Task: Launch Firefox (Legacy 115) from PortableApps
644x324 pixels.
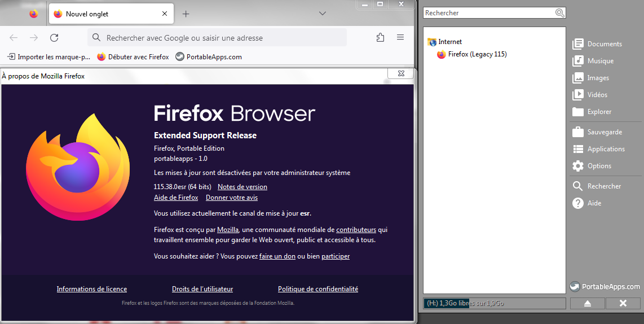Action: point(472,54)
